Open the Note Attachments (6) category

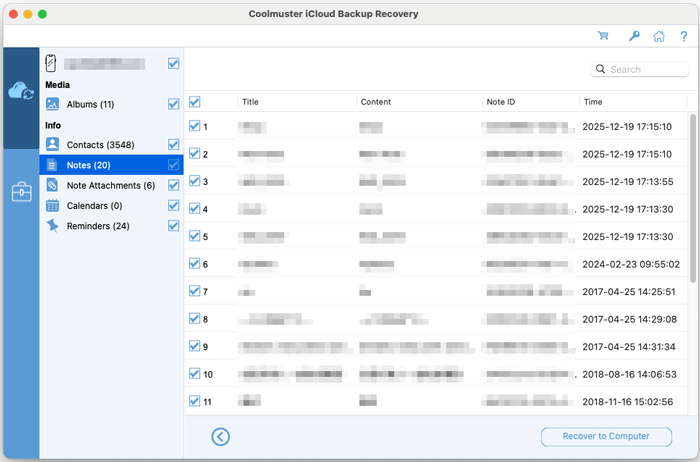tap(111, 185)
